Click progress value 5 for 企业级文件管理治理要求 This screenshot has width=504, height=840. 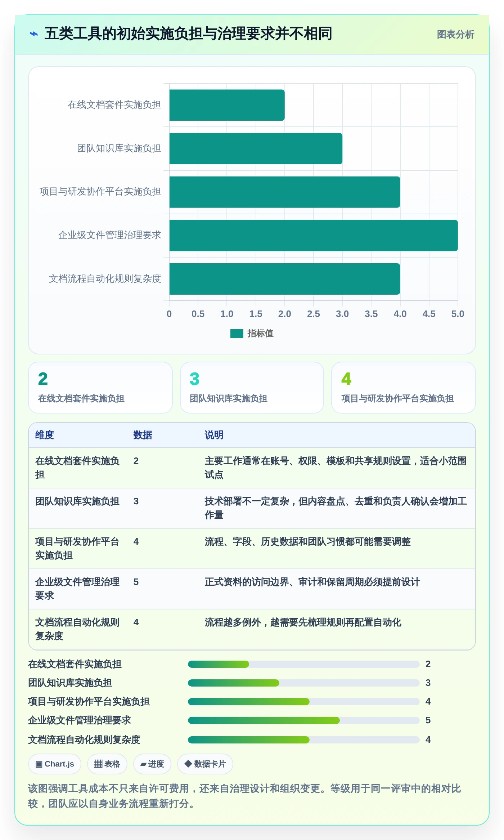428,720
